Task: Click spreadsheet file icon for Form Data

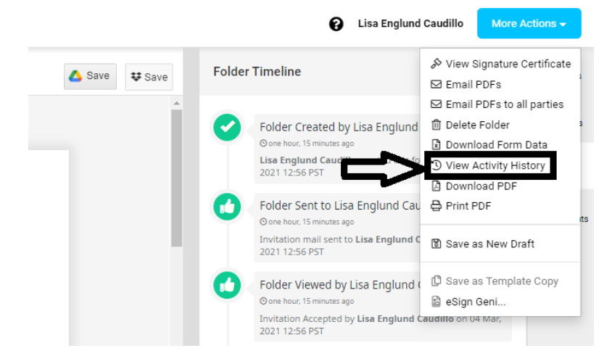Action: [436, 144]
